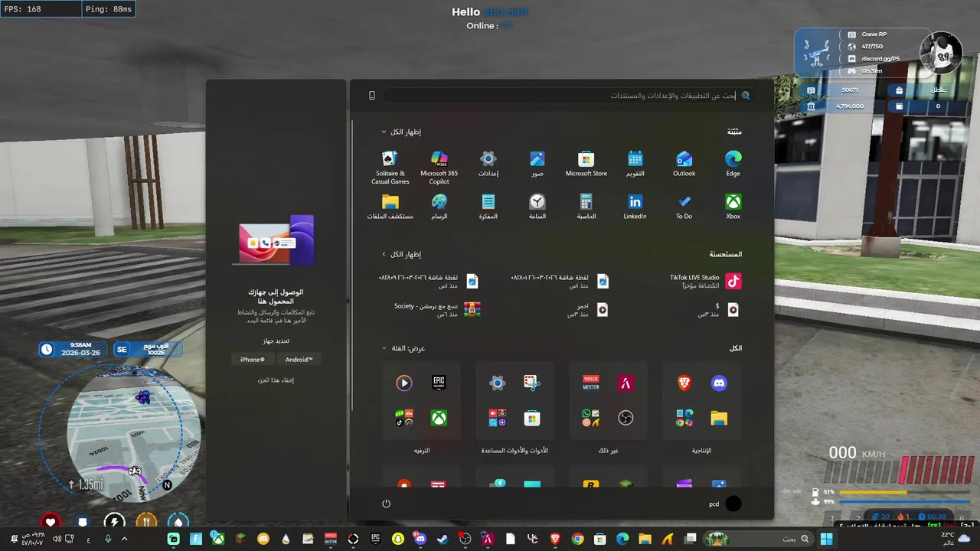Image resolution: width=980 pixels, height=551 pixels.
Task: Open the pcd user account button
Action: 724,504
